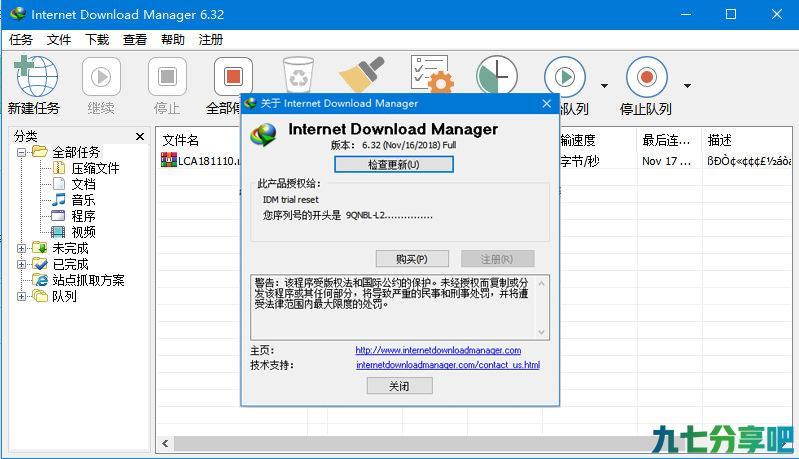This screenshot has height=459, width=799.
Task: Expand the 已完成 tree node
Action: pos(21,264)
